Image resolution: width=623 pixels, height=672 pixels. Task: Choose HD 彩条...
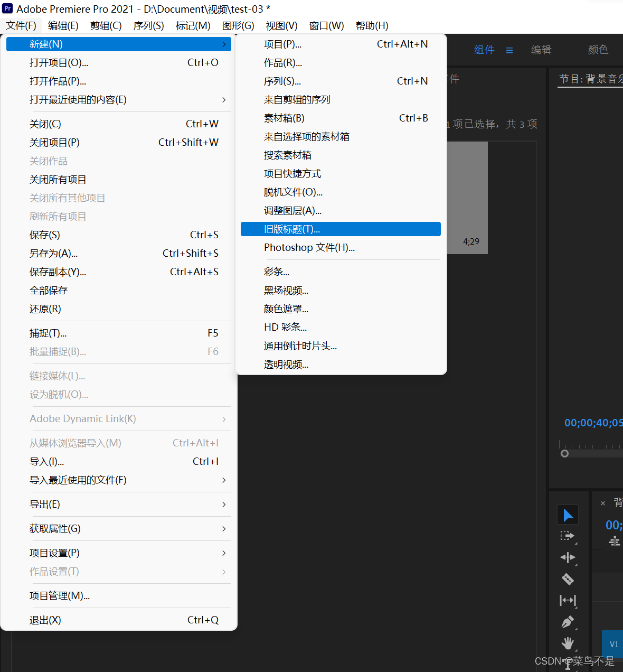coord(341,328)
